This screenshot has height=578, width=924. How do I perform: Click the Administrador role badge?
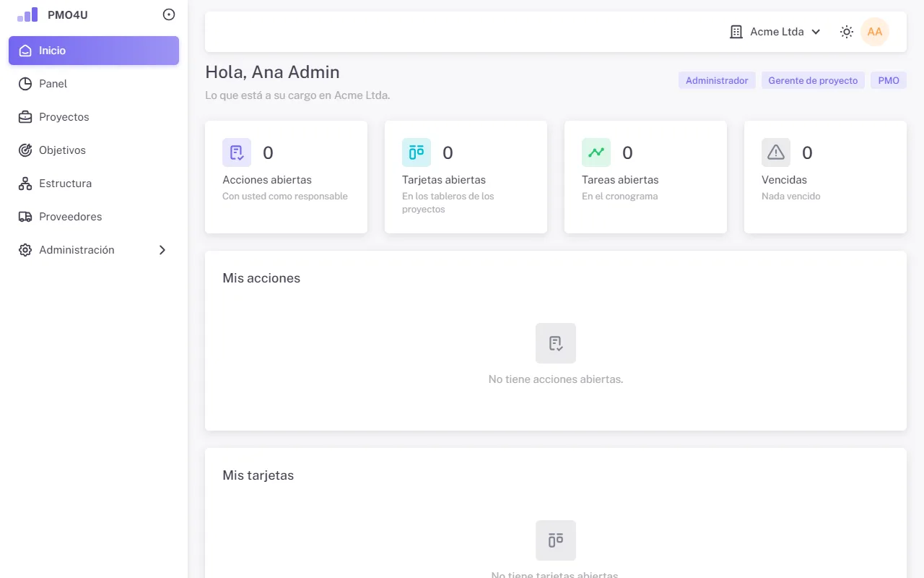[x=717, y=80]
